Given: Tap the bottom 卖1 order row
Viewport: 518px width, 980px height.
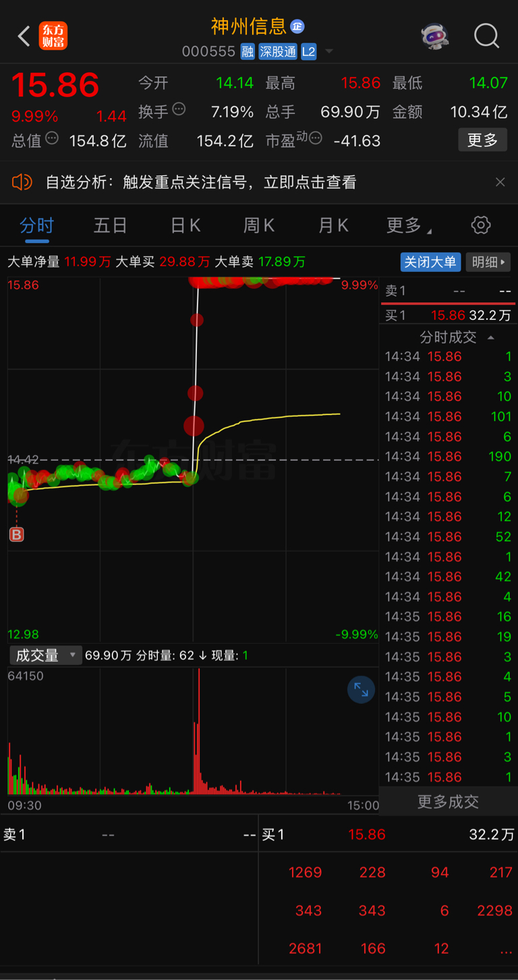Looking at the screenshot, I should [129, 834].
